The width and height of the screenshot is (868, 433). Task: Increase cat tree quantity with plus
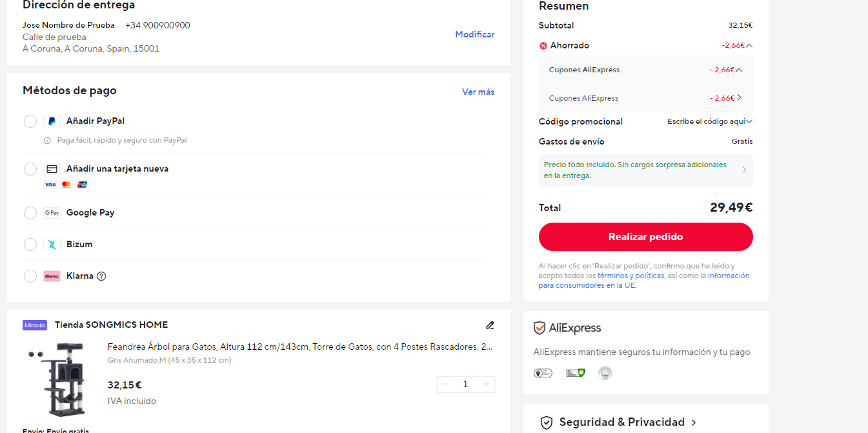(x=487, y=385)
